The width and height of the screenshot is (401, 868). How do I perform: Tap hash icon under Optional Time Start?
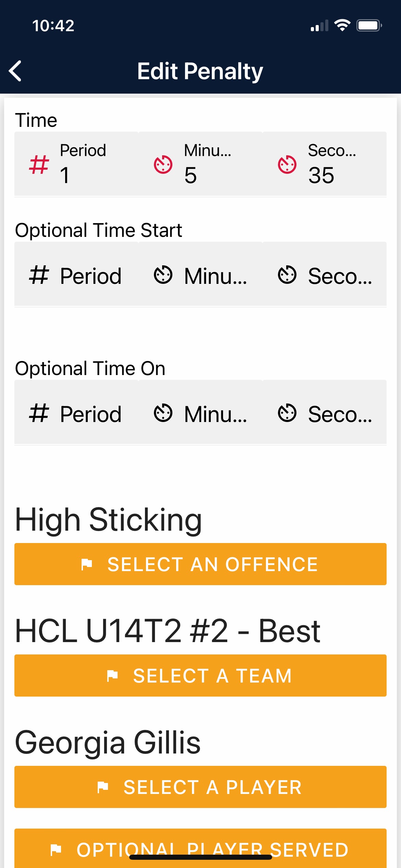[x=39, y=275]
